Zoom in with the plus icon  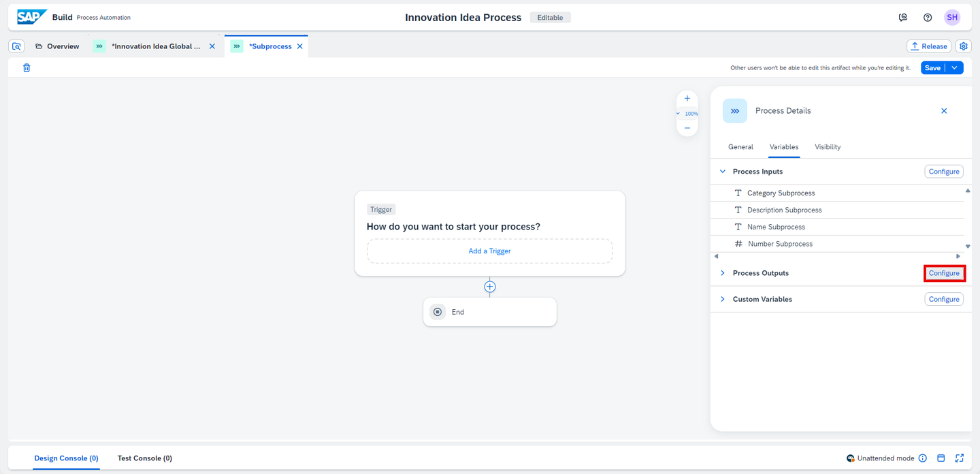(687, 98)
